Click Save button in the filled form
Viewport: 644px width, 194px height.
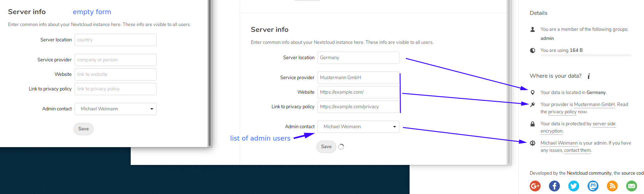point(326,147)
